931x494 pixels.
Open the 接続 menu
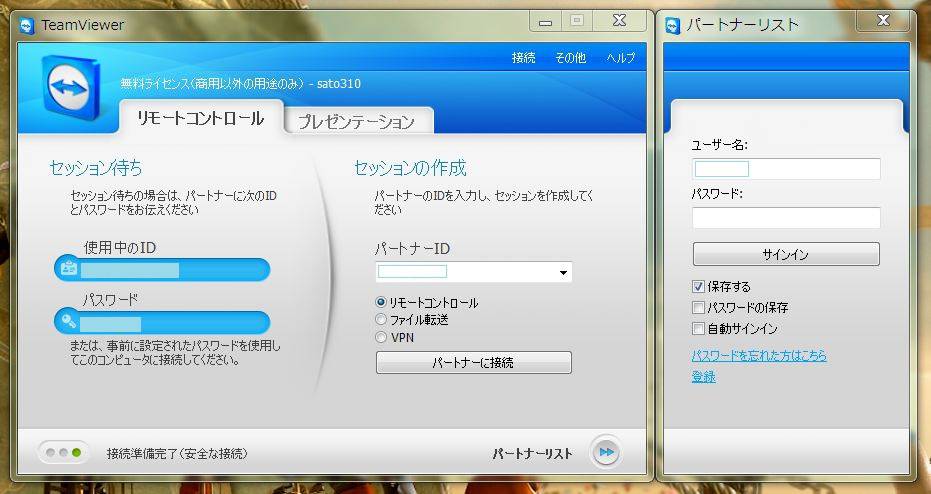(524, 58)
